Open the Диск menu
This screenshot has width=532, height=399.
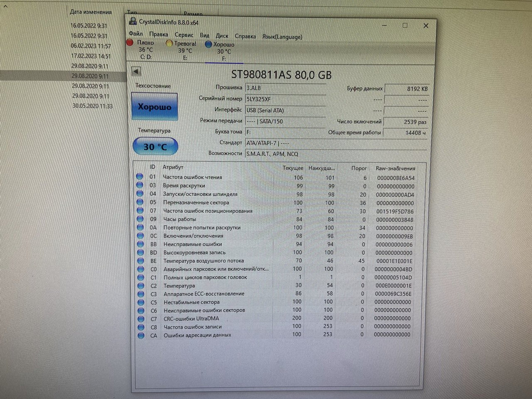point(222,35)
